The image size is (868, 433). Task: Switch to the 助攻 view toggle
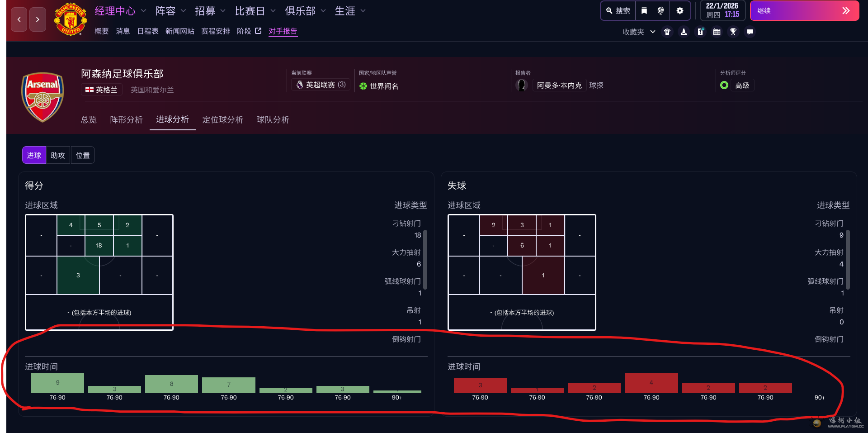(x=58, y=155)
